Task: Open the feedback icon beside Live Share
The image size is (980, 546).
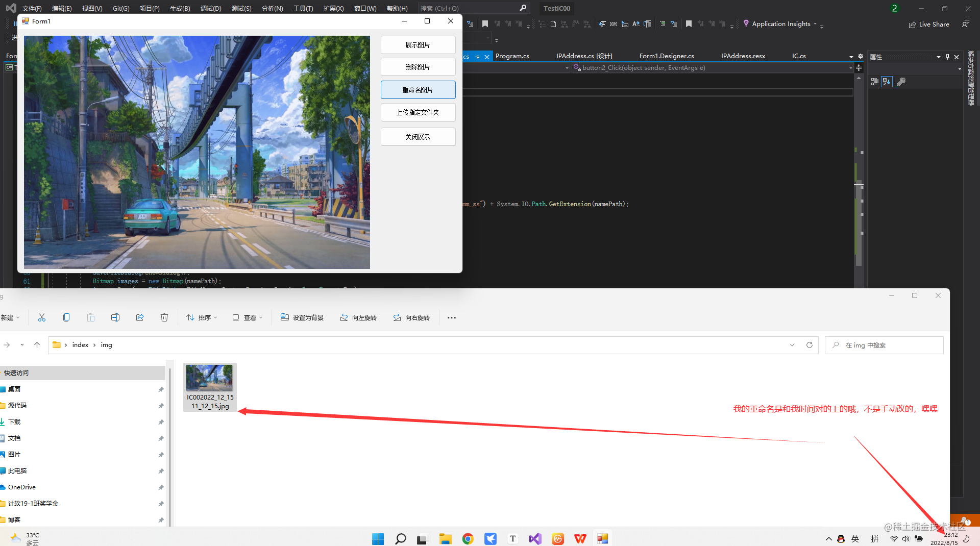Action: click(965, 24)
